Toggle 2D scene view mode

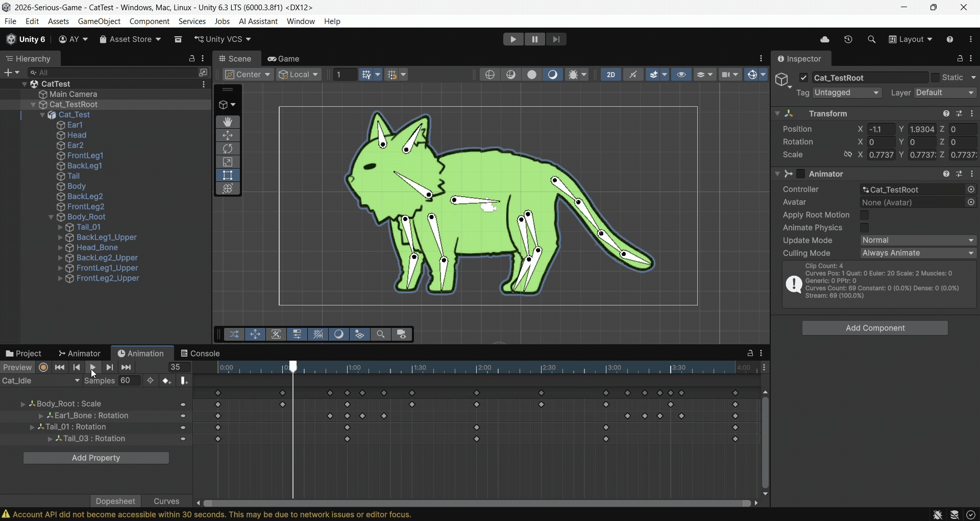611,75
